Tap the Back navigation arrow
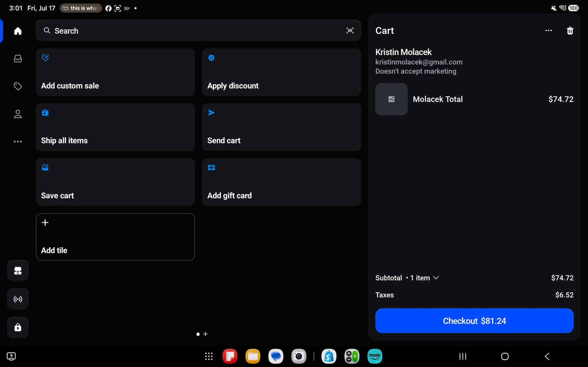588x367 pixels. tap(547, 356)
